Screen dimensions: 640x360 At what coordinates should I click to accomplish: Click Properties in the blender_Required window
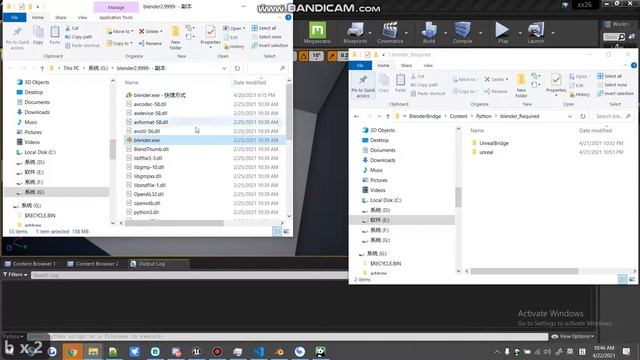click(556, 84)
